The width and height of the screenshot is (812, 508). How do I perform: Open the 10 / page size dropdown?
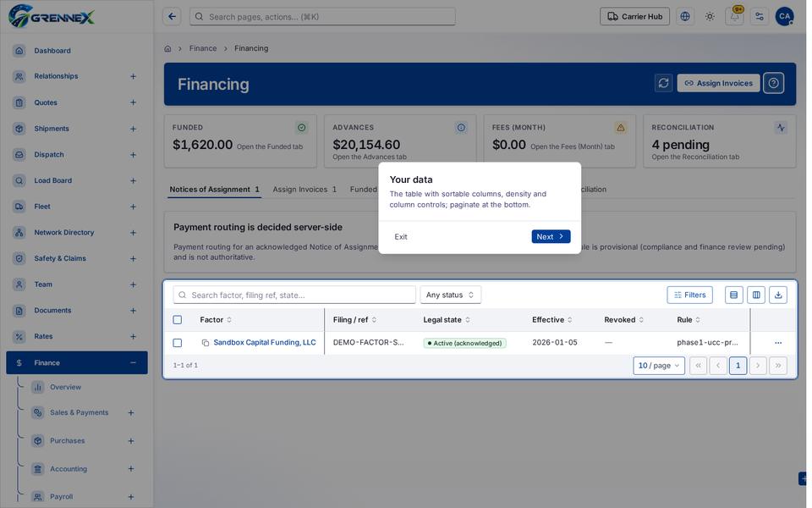coord(658,366)
